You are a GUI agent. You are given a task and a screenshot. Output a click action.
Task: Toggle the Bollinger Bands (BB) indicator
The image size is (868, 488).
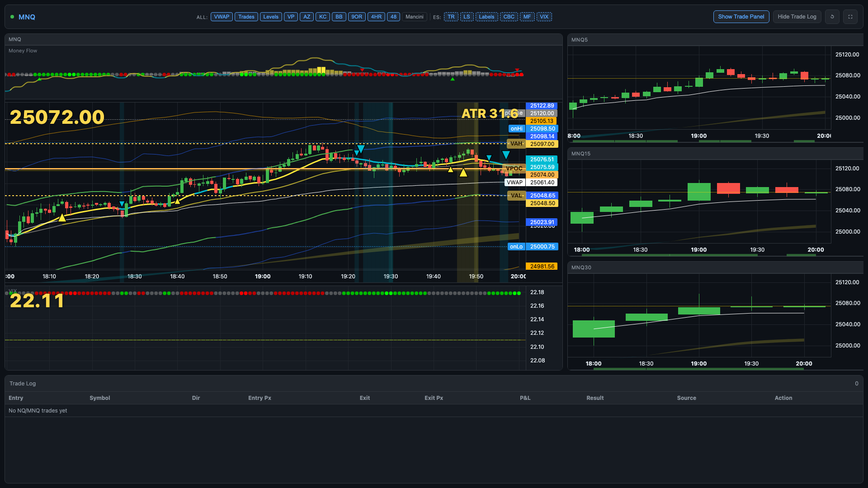(x=339, y=17)
